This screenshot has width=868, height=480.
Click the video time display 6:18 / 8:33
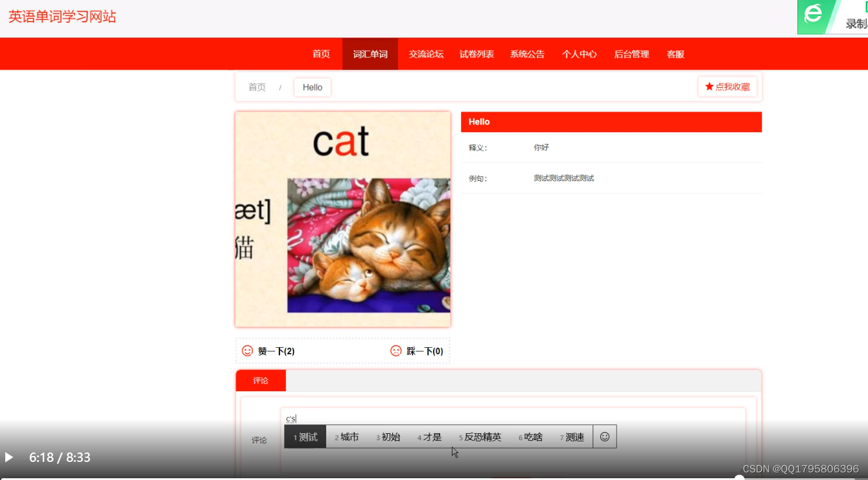coord(60,457)
